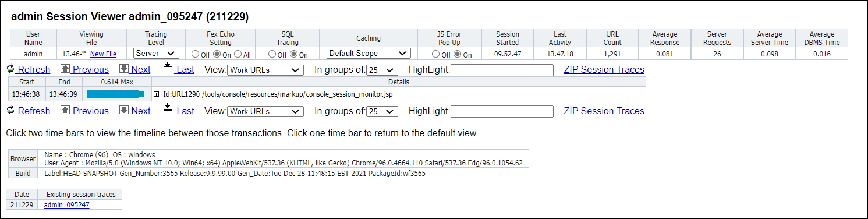
Task: Click the Refresh icon in the bottom navigation row
Action: coord(10,111)
